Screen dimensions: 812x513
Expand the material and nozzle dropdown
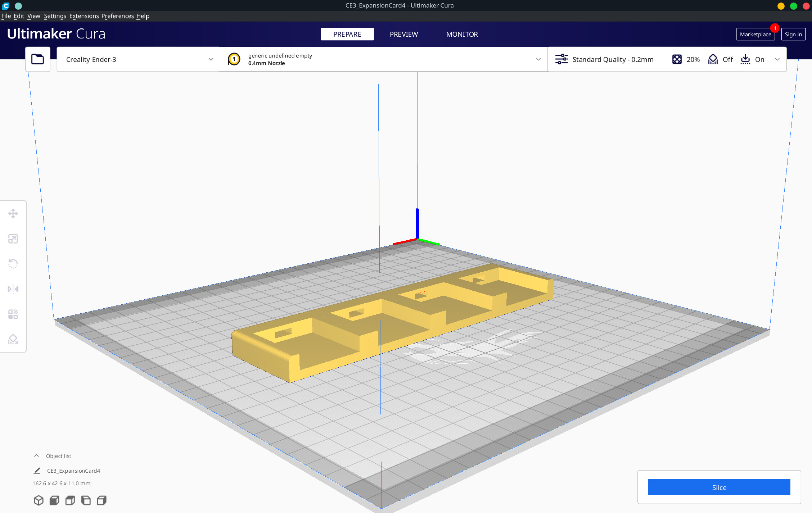(x=384, y=59)
